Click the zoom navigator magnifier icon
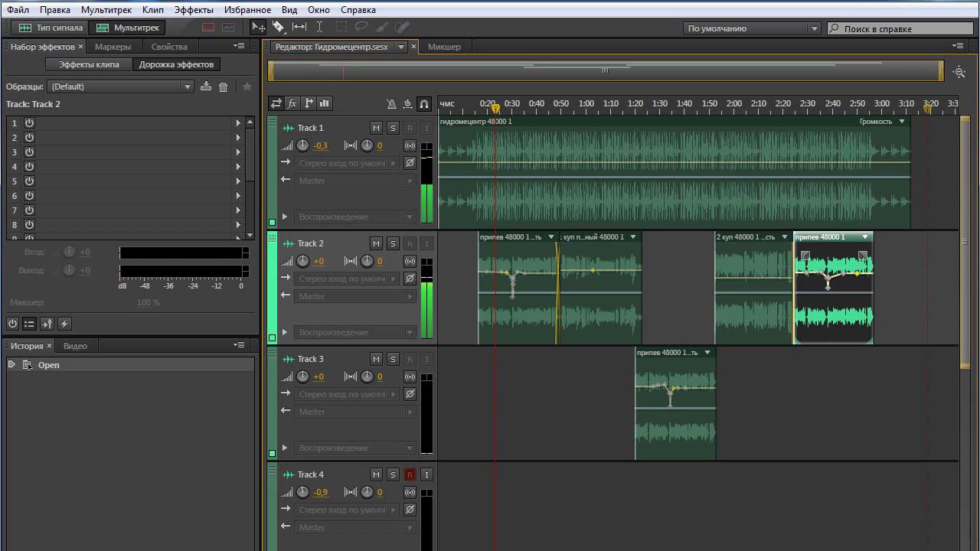Image resolution: width=980 pixels, height=551 pixels. tap(959, 72)
